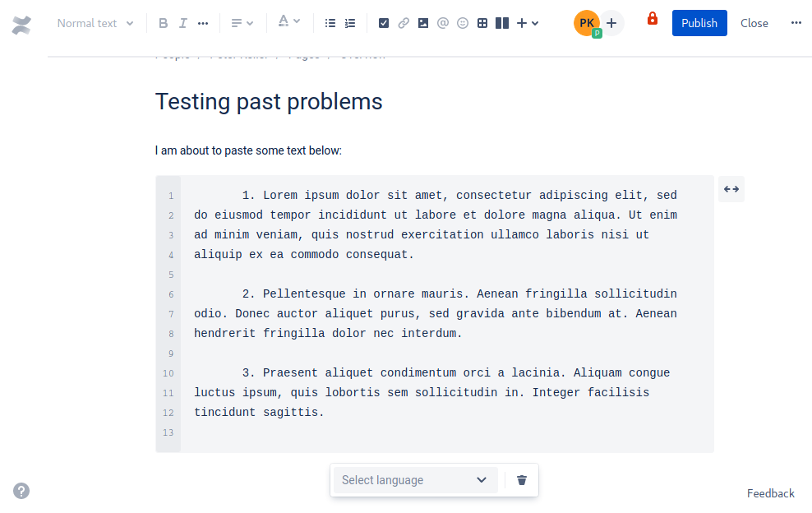
Task: Open the Select language dropdown
Action: tap(414, 479)
